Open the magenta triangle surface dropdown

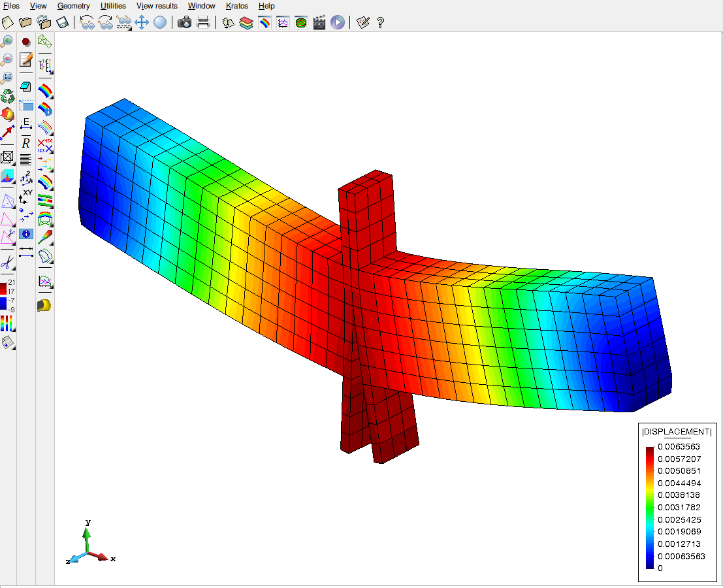click(7, 219)
